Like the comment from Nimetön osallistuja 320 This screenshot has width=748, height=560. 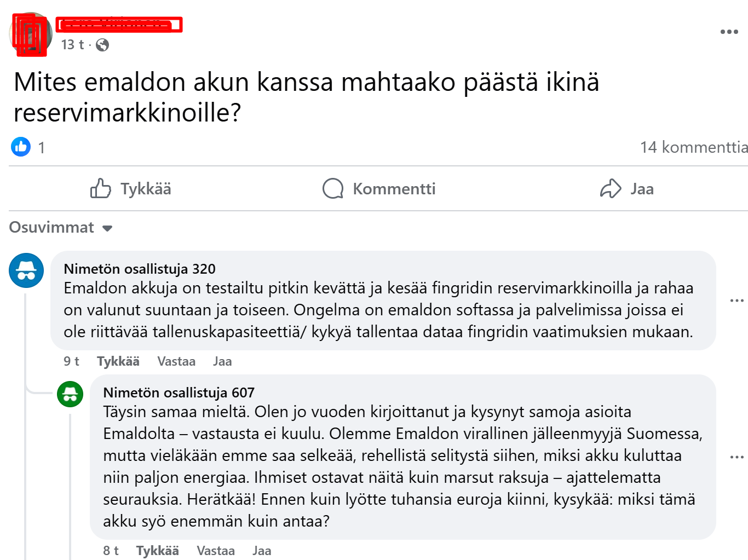tap(118, 361)
